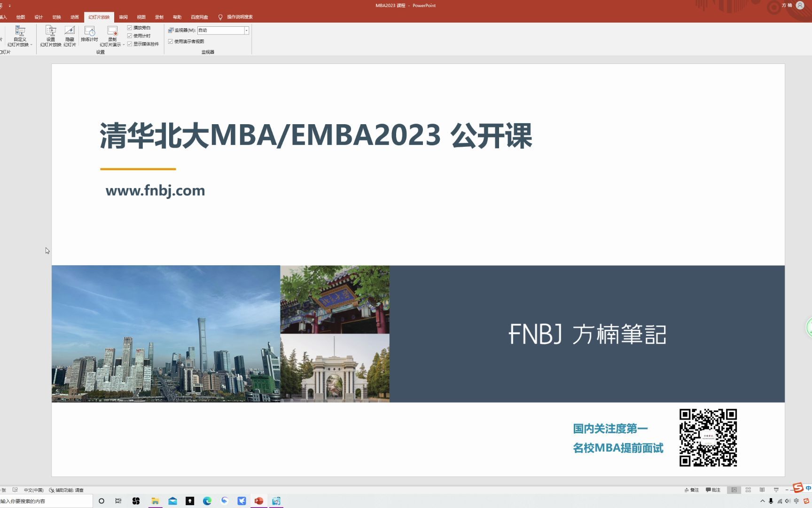The width and height of the screenshot is (812, 508).
Task: Open Custom Slide Show (自定义幻灯片放映) menu
Action: (x=20, y=36)
